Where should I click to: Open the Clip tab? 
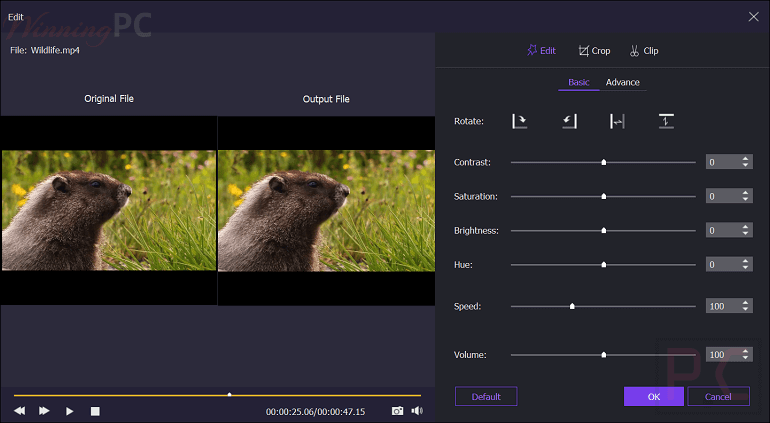click(x=643, y=51)
